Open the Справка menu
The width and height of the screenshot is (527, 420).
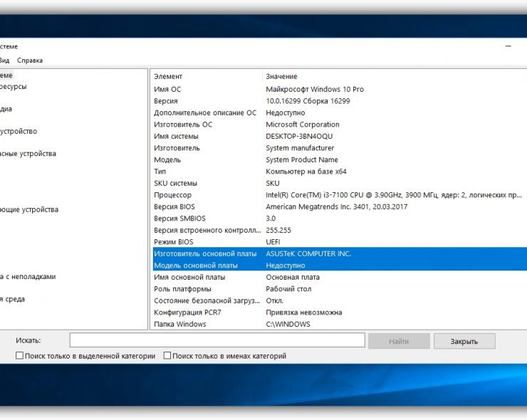click(30, 61)
